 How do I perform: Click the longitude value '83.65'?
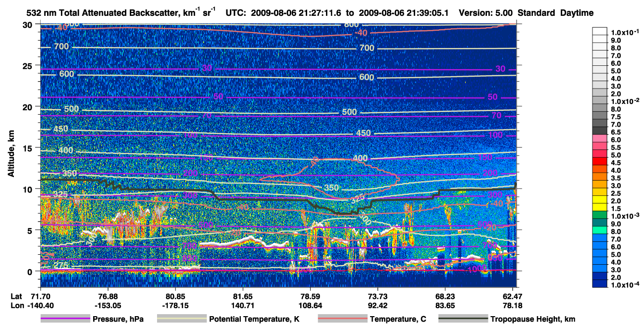click(445, 305)
